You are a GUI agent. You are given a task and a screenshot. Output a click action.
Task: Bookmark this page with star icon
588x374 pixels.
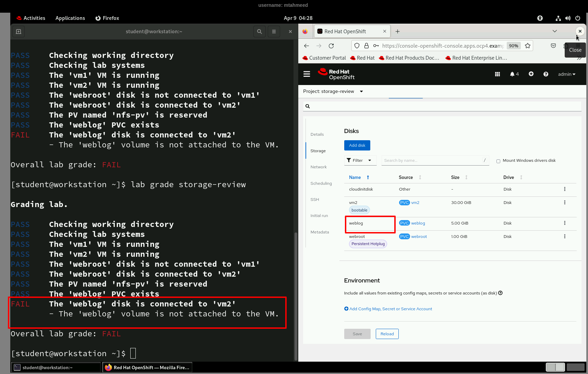coord(528,46)
